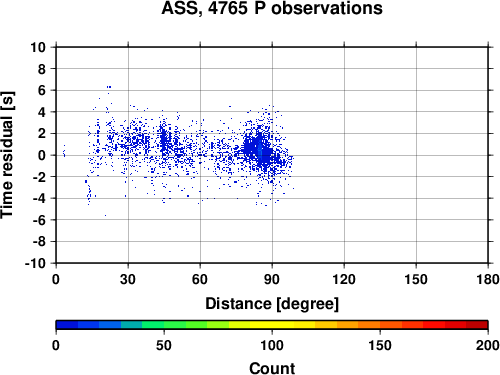This screenshot has height=375, width=500.
Task: Click the x-axis tick label '30'
Action: coord(128,279)
